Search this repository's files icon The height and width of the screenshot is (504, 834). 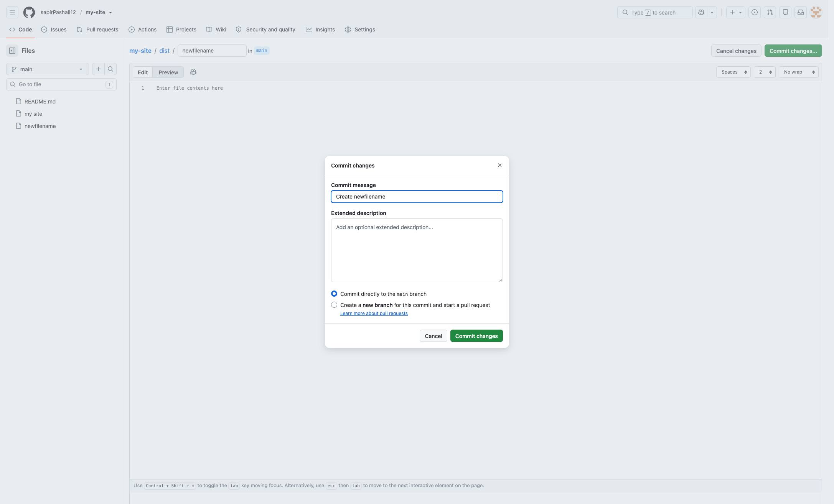[x=110, y=69]
